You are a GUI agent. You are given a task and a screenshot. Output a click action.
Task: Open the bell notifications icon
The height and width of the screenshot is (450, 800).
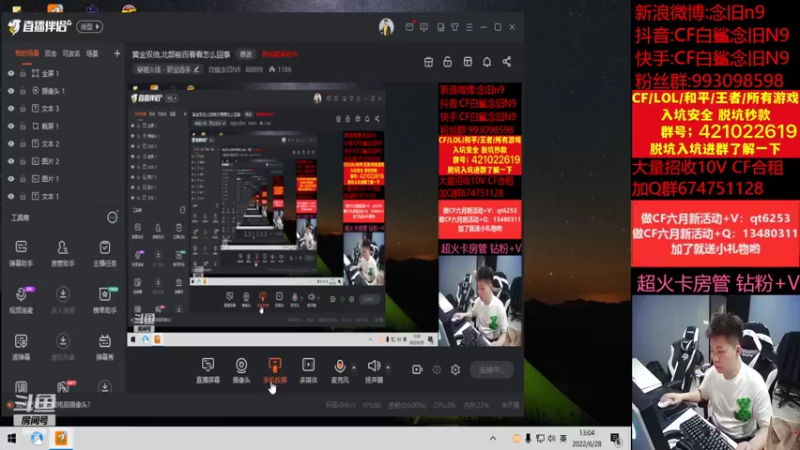[x=487, y=62]
